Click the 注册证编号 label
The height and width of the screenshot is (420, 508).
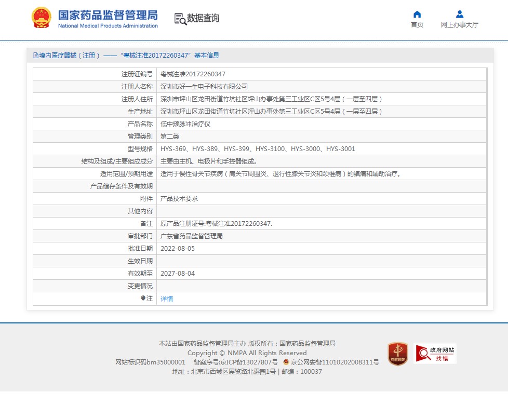(x=137, y=74)
